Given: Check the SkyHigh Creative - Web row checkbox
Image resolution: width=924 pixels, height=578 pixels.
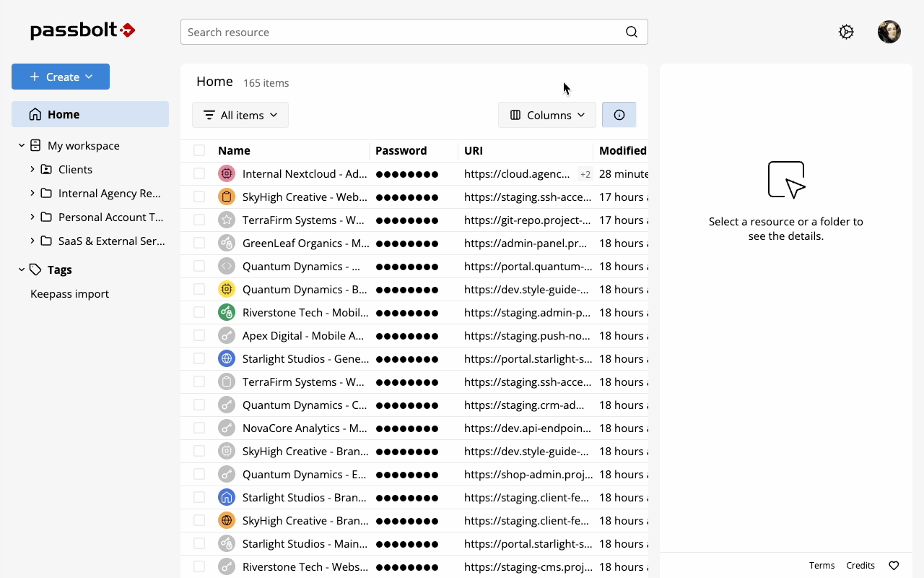Looking at the screenshot, I should 199,197.
